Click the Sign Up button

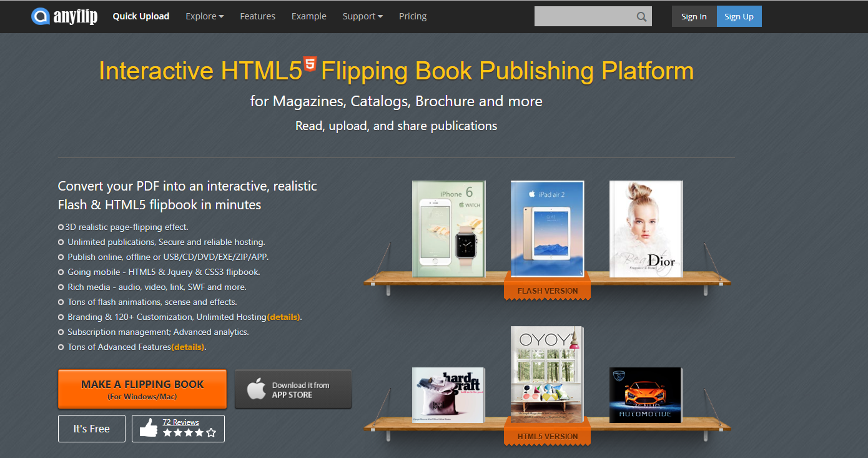(739, 16)
